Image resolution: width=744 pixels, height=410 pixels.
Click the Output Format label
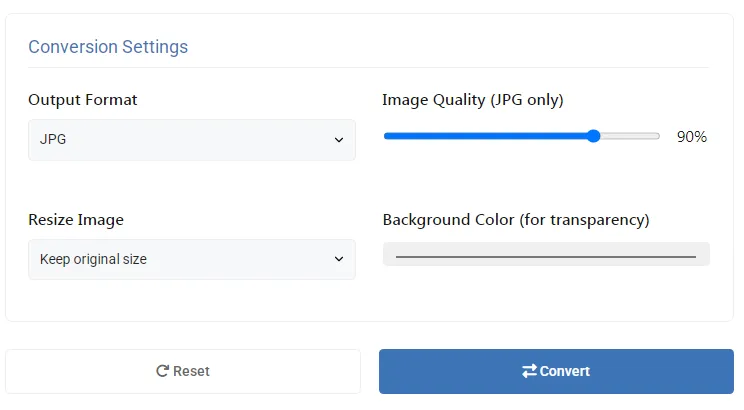coord(83,100)
